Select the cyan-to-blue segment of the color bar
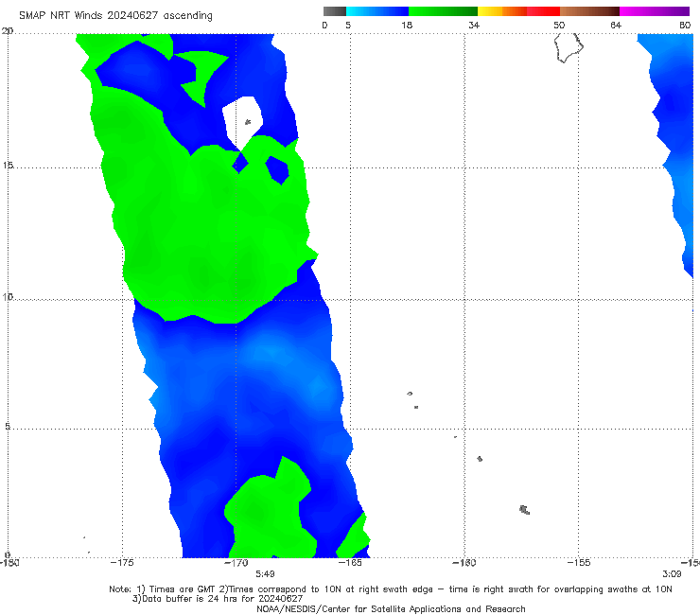Viewport: 700px width, 615px height. tap(377, 11)
